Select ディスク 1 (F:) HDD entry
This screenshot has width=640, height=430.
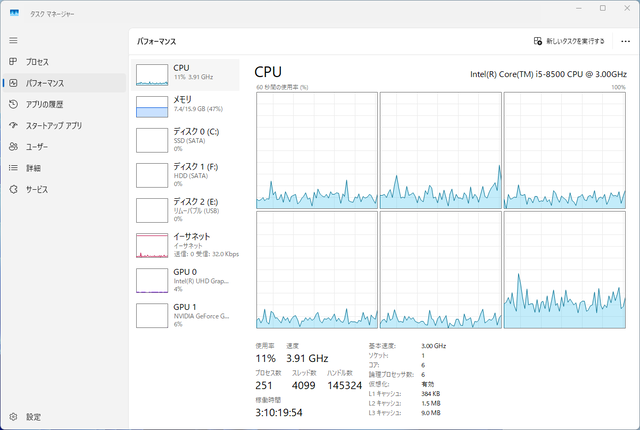185,175
